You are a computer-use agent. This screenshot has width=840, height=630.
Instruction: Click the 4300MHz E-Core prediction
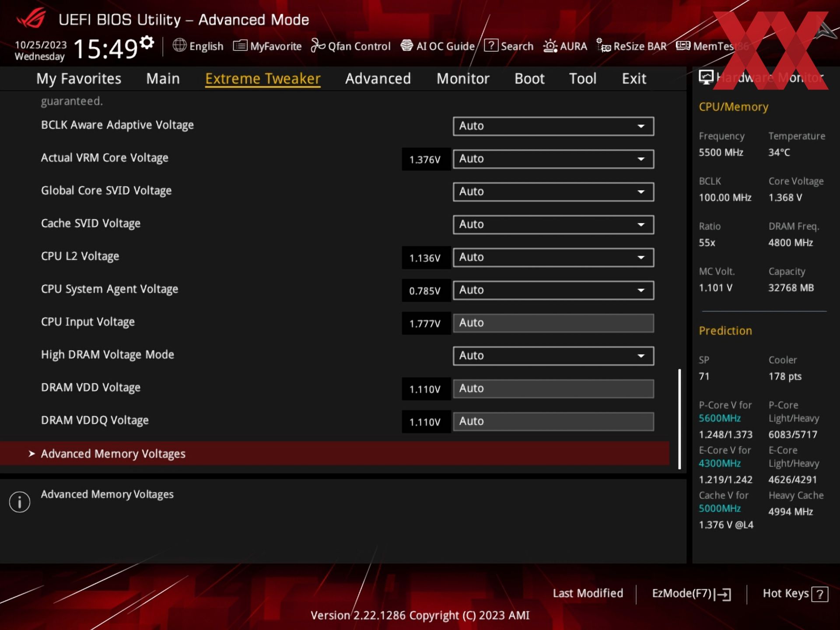point(720,463)
